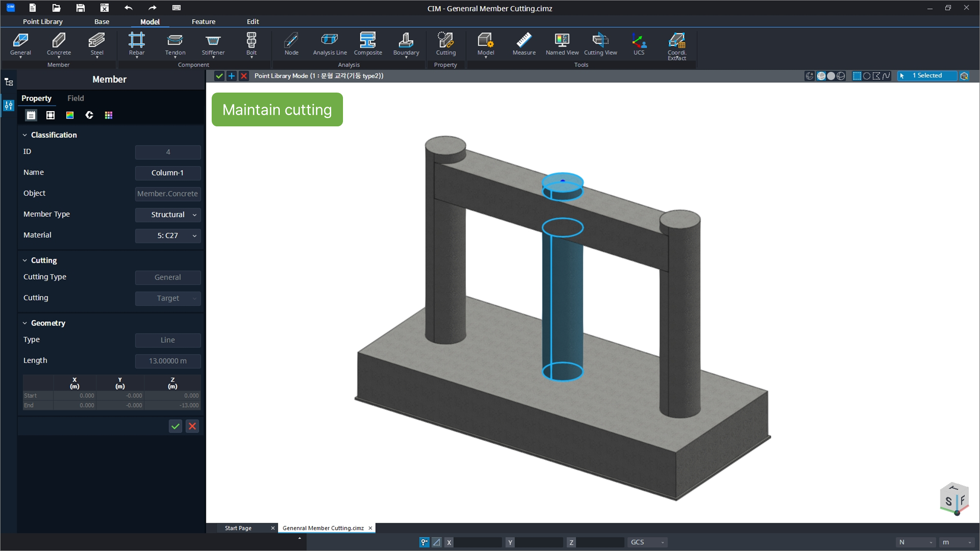Open the model tree panel icon in sidebar
980x551 pixels.
click(9, 82)
